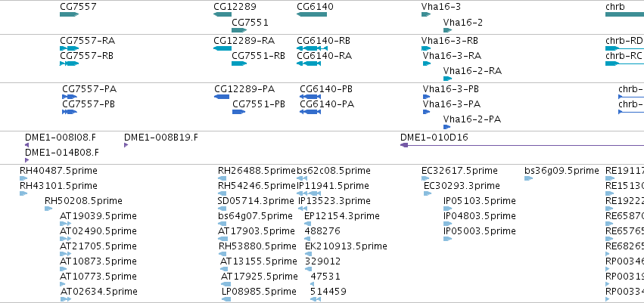The height and width of the screenshot is (303, 644).
Task: Click the DME1-008B19.F purple marker
Action: click(126, 145)
